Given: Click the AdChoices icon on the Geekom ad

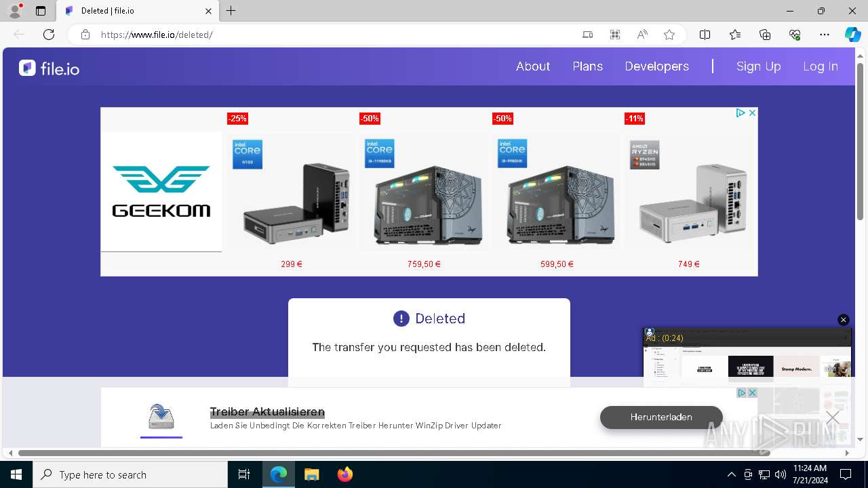Looking at the screenshot, I should point(741,113).
